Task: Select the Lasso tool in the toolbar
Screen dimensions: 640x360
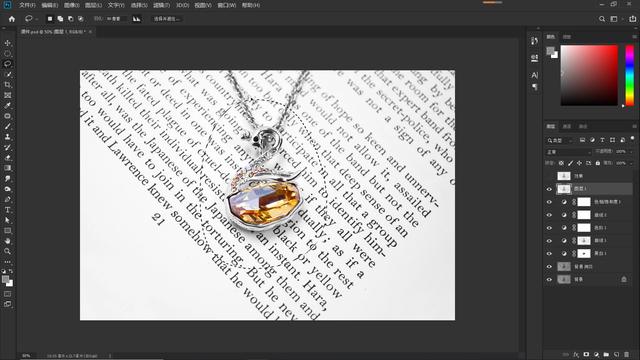Action: [8, 64]
